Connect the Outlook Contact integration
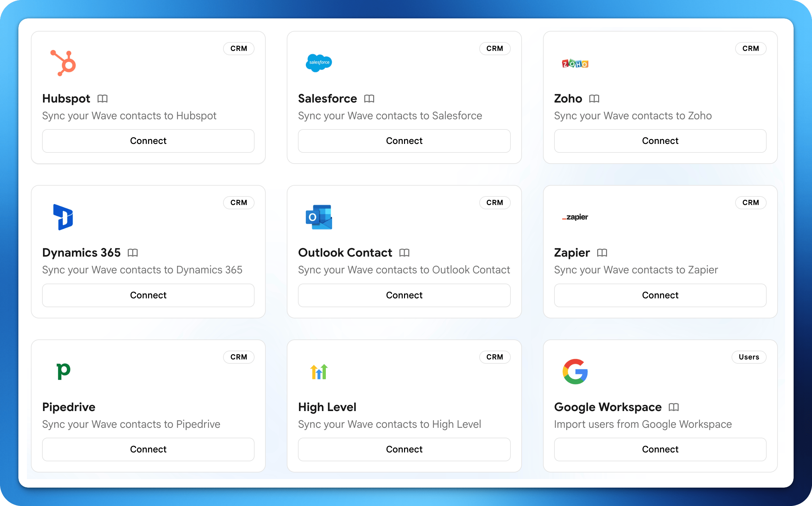 404,295
